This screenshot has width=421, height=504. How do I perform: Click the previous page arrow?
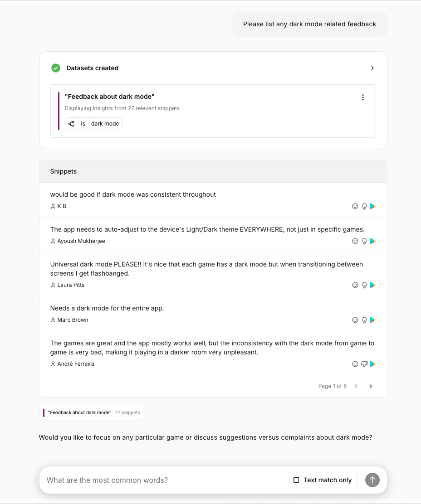tap(356, 386)
